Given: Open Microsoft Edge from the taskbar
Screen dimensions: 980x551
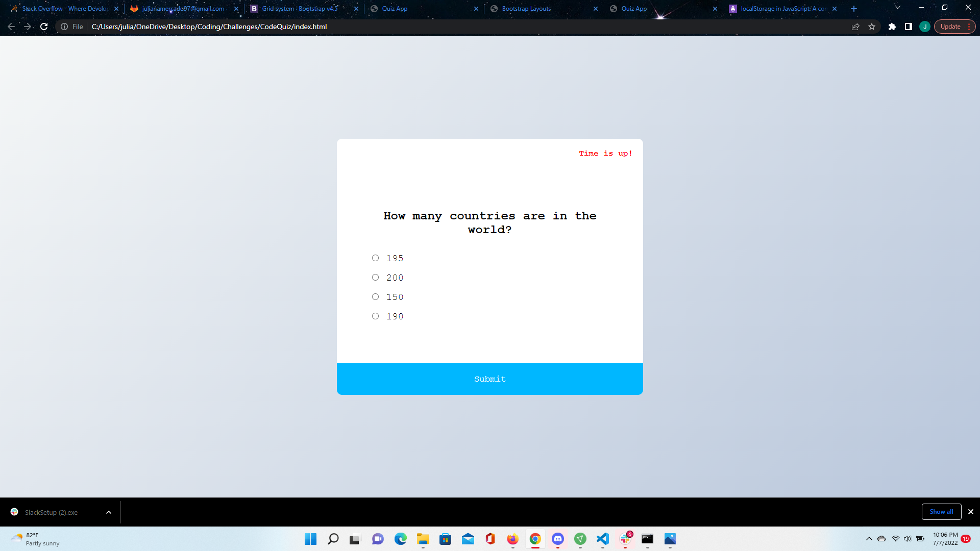Looking at the screenshot, I should [401, 539].
